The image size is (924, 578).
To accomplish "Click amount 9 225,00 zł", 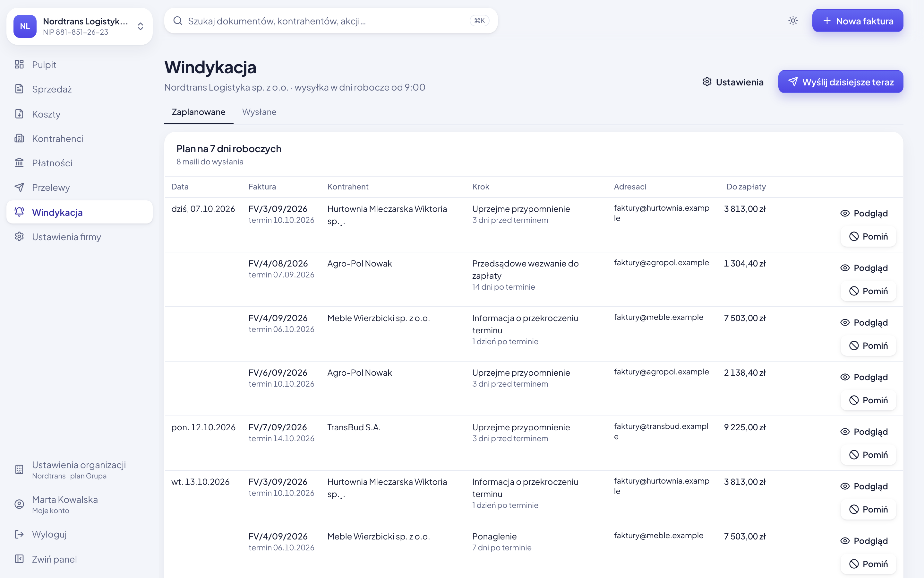I will coord(745,427).
